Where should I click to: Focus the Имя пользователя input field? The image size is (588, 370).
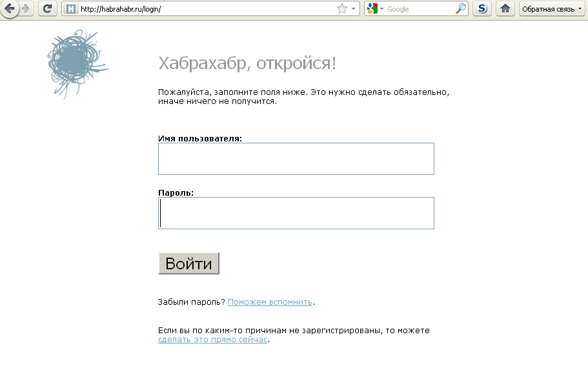[x=296, y=159]
